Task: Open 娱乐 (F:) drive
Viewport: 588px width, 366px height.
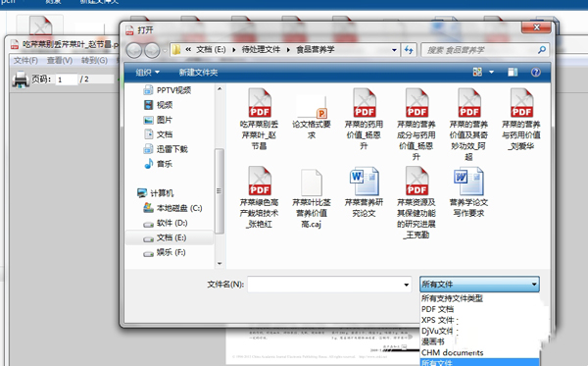Action: pos(165,252)
